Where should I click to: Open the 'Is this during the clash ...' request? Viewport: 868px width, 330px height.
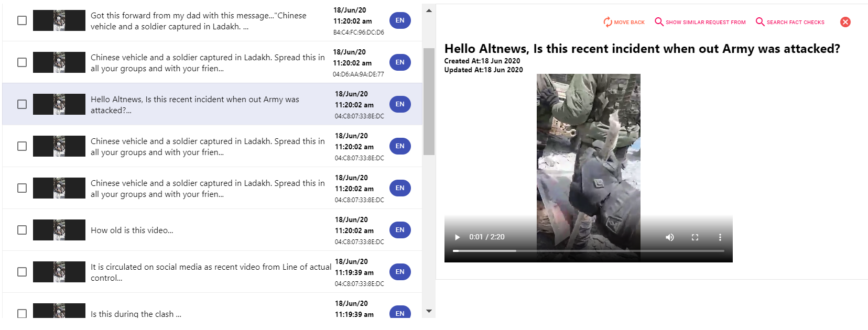pos(136,314)
